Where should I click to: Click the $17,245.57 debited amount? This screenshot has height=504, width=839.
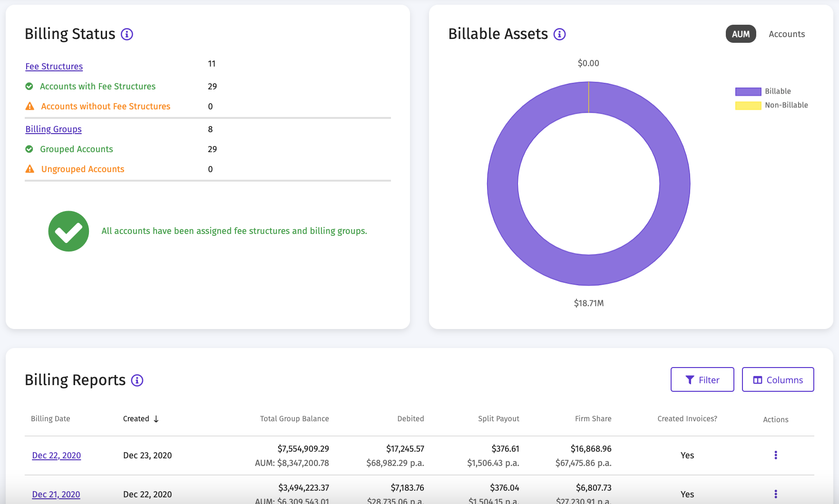tap(405, 449)
